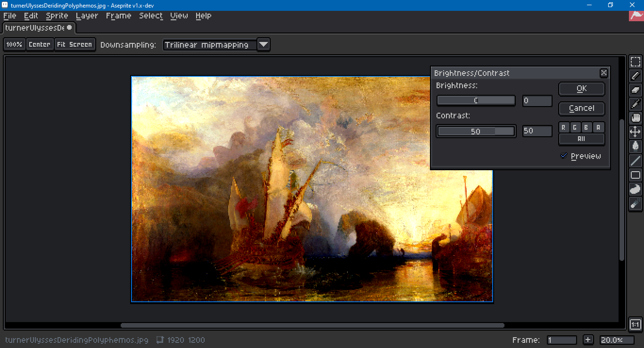Toggle the A channel button

click(598, 127)
